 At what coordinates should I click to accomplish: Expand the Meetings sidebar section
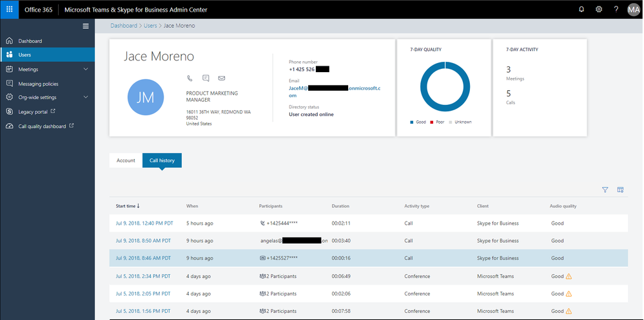86,69
